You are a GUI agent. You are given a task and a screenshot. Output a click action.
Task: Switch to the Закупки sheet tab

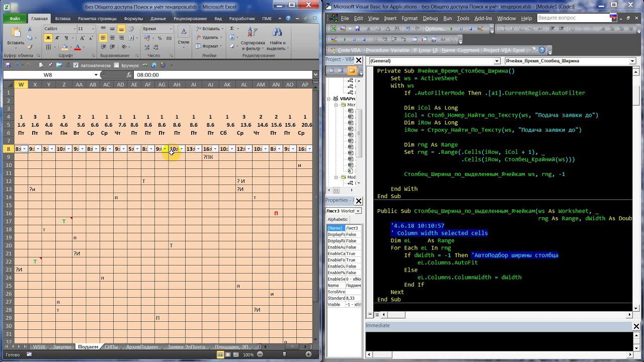pos(62,347)
